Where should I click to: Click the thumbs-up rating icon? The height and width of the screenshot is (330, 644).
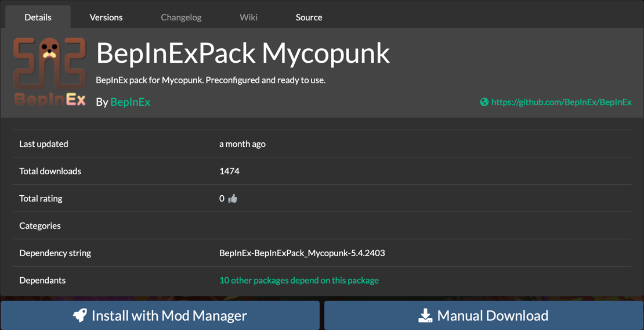(233, 199)
